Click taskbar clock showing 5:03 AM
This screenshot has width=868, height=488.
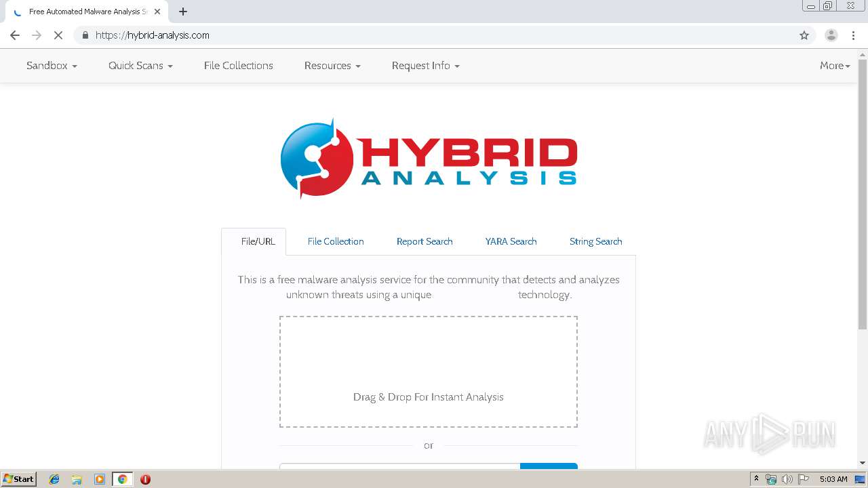point(833,479)
